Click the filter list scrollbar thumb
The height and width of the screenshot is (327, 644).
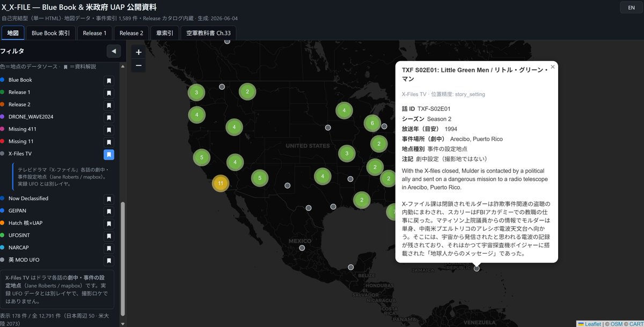pyautogui.click(x=123, y=258)
